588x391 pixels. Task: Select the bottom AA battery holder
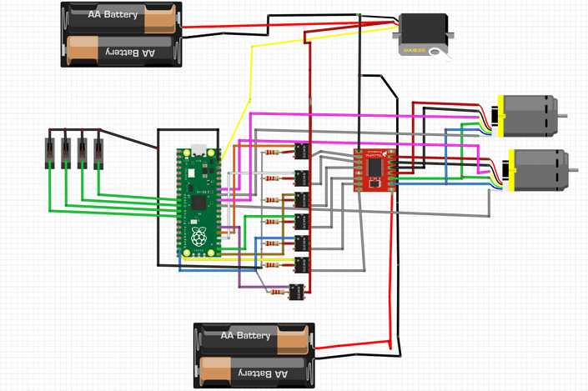pos(254,355)
